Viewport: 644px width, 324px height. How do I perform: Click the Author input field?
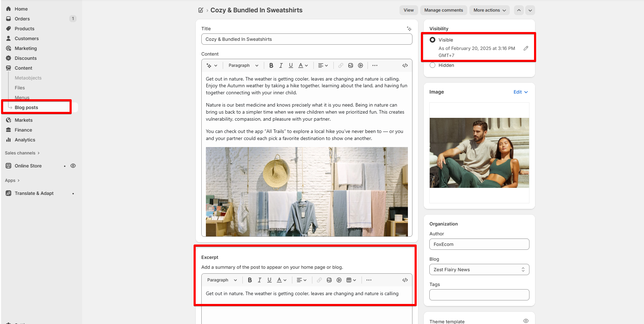pyautogui.click(x=479, y=244)
